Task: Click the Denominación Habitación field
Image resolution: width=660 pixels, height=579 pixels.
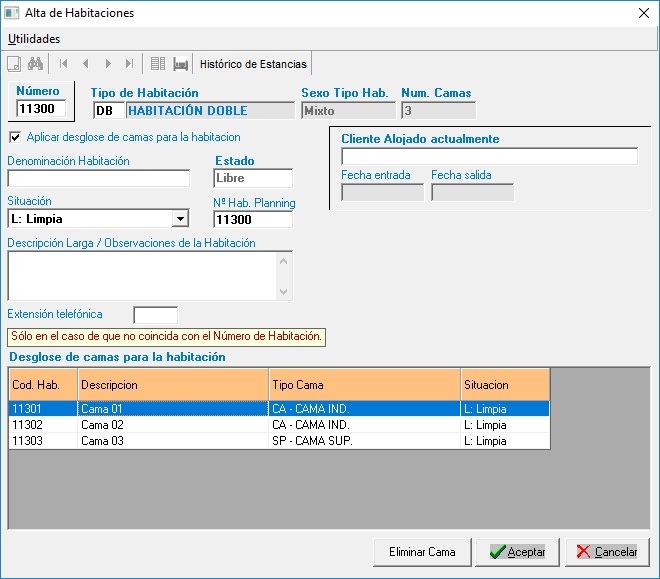Action: pyautogui.click(x=98, y=178)
